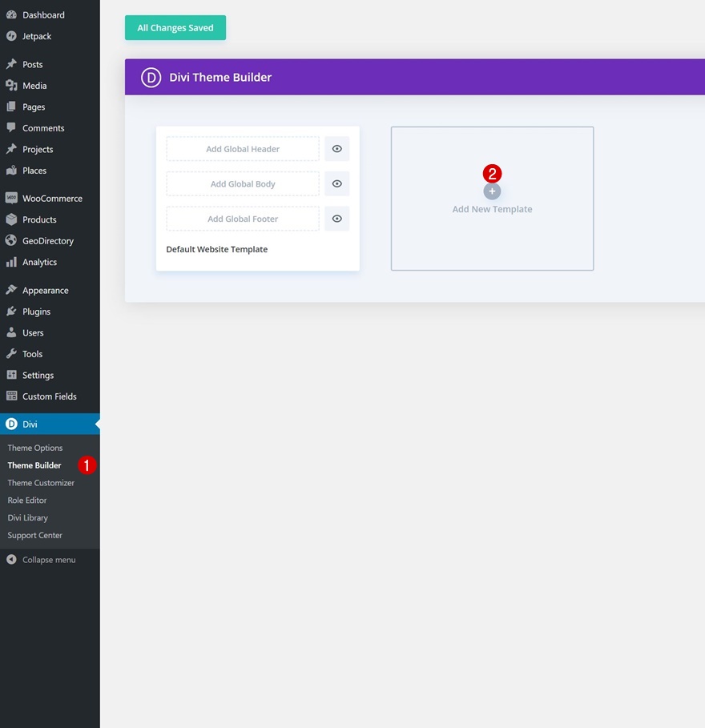This screenshot has height=728, width=705.
Task: Click the Default Website Template title
Action: click(x=217, y=249)
